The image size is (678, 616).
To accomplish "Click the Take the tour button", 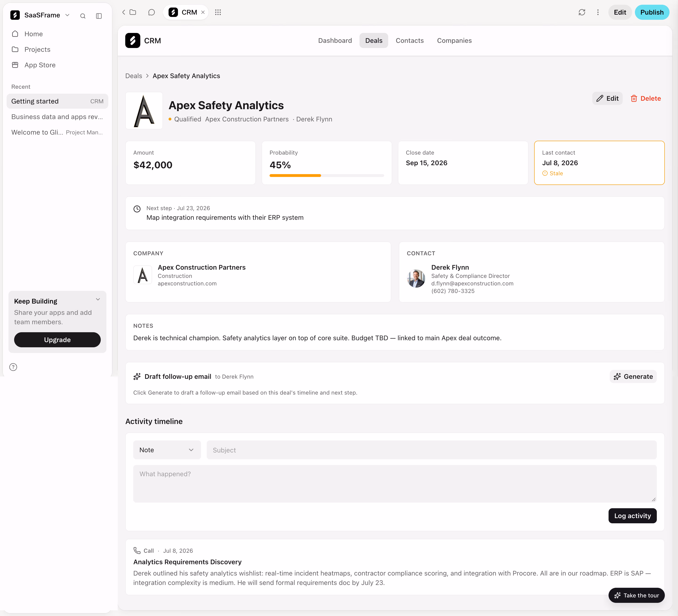I will click(636, 596).
